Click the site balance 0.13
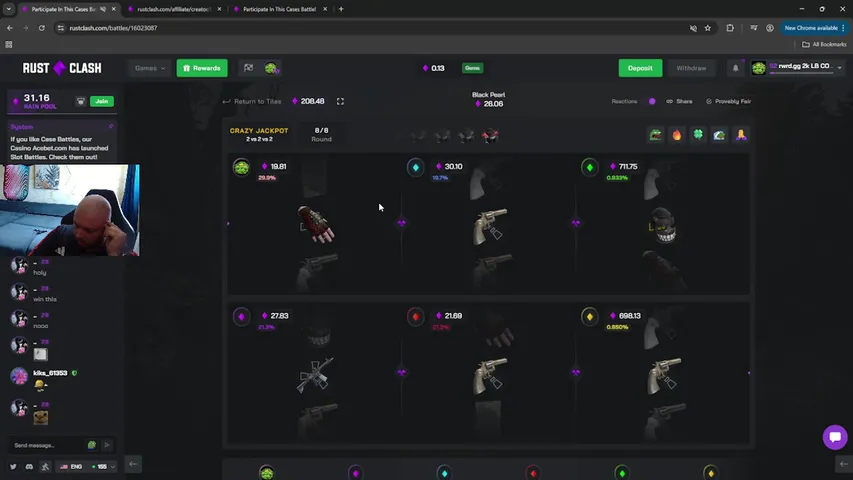 [x=434, y=68]
